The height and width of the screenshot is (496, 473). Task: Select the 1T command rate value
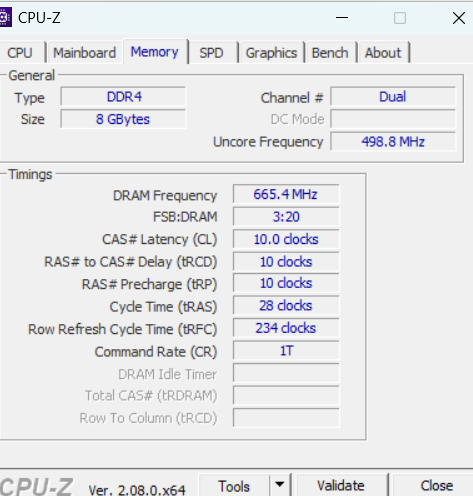tap(286, 351)
